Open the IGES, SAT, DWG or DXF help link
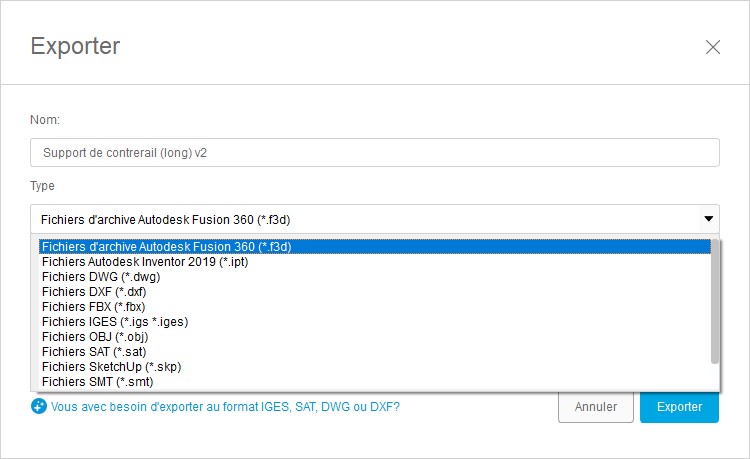Screen dimensions: 750x459 coord(225,407)
